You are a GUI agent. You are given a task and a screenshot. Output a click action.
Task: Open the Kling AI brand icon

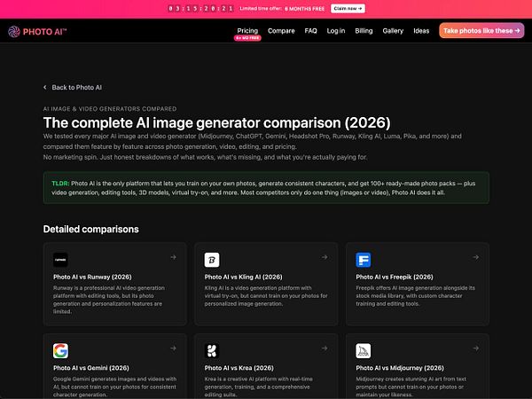(212, 260)
